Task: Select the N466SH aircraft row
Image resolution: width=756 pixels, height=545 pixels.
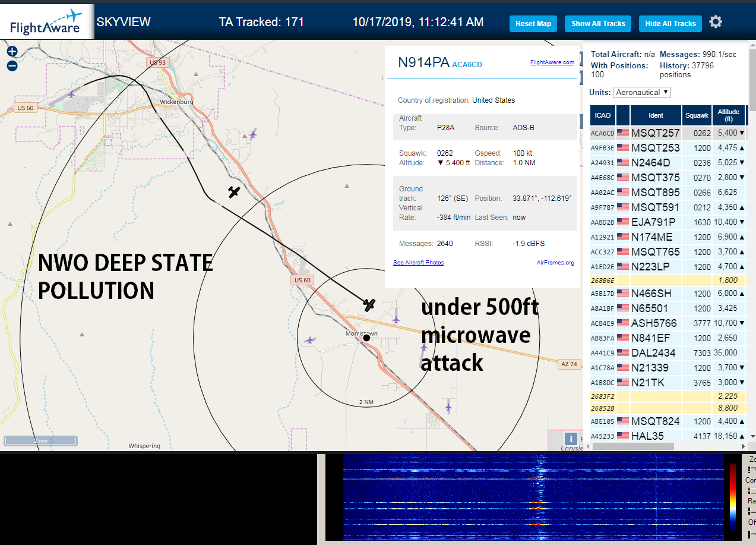Action: [x=668, y=294]
